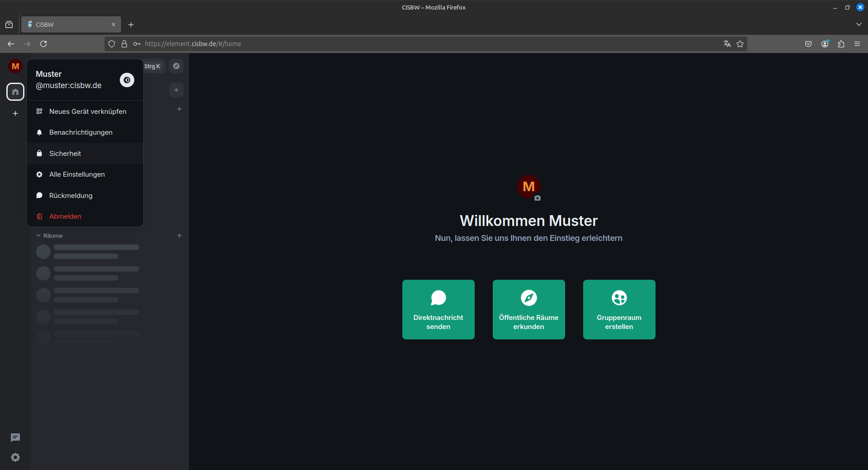
Task: Upload profile picture via welcome avatar
Action: click(x=528, y=187)
